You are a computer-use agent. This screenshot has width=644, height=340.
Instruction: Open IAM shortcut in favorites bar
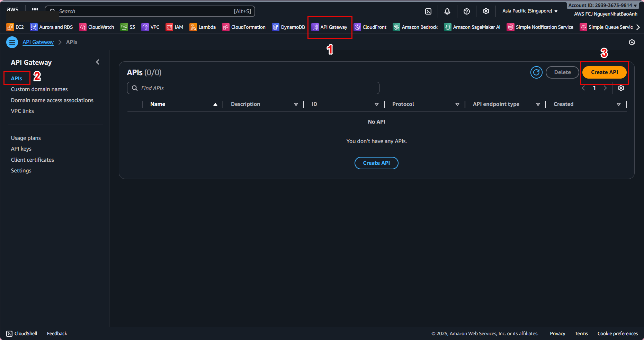pyautogui.click(x=174, y=27)
